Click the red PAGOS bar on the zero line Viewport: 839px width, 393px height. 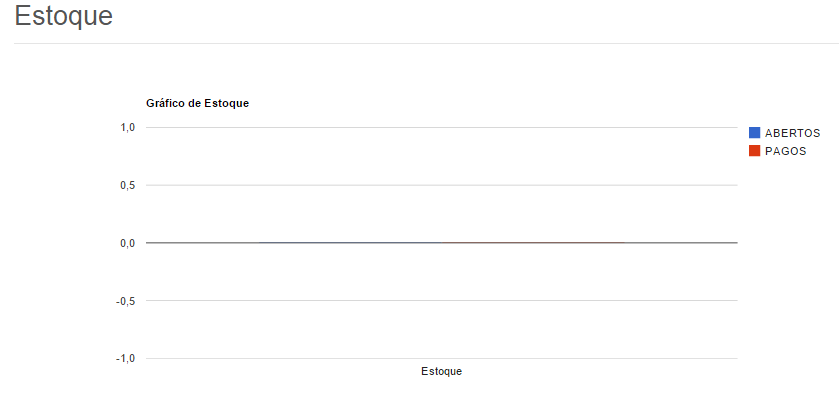click(533, 243)
